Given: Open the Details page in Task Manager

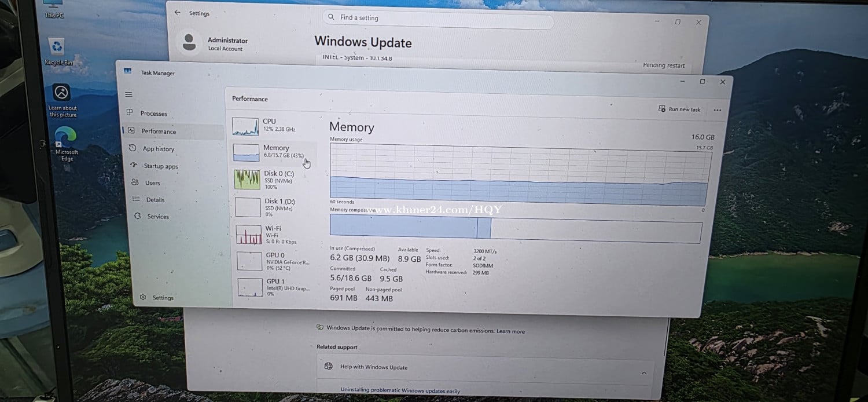Looking at the screenshot, I should click(155, 200).
